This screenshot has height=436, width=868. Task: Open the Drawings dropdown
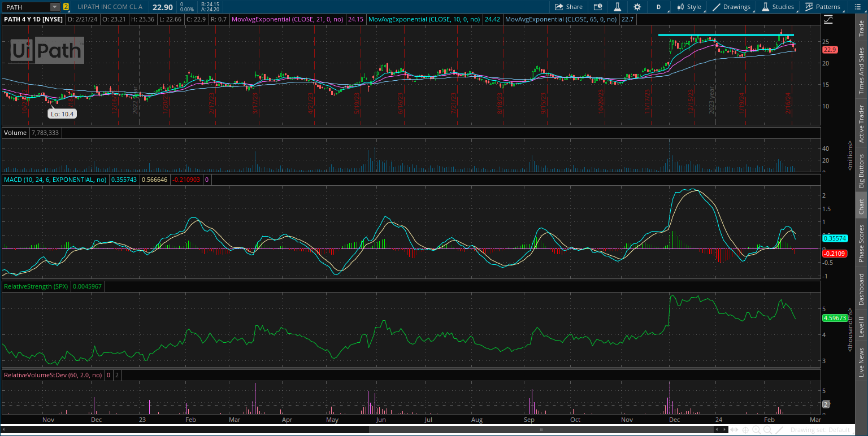tap(732, 7)
